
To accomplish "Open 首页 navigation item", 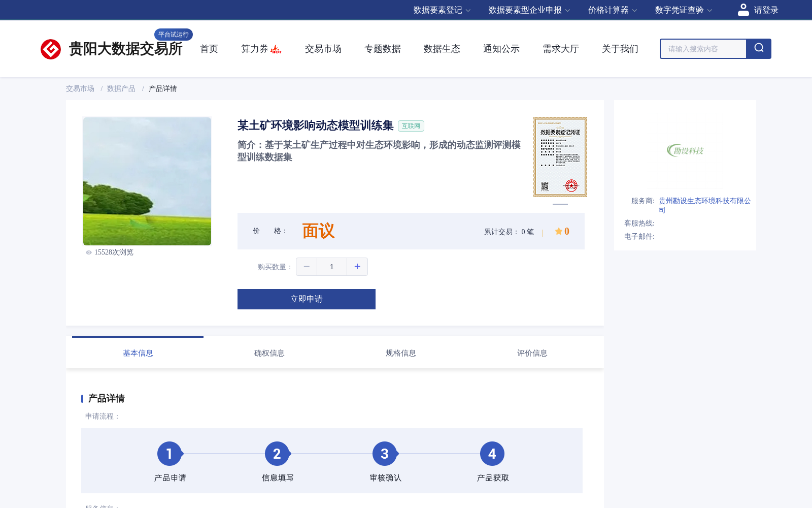I will pos(209,49).
